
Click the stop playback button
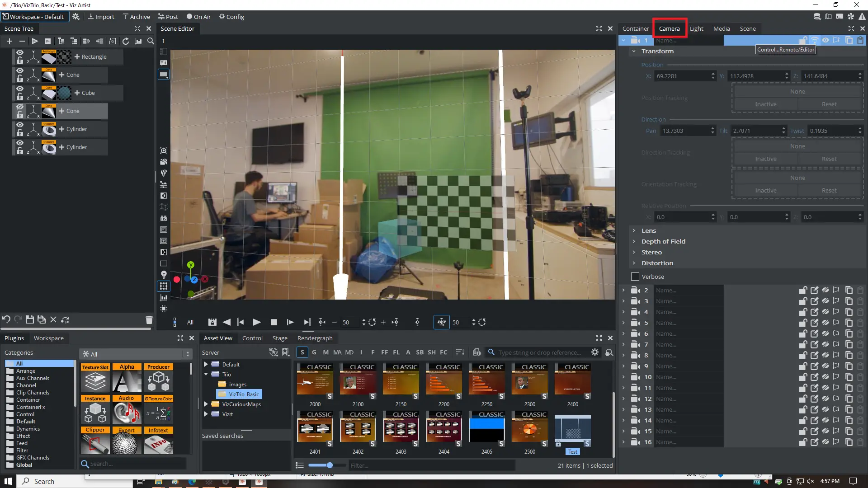pyautogui.click(x=274, y=322)
